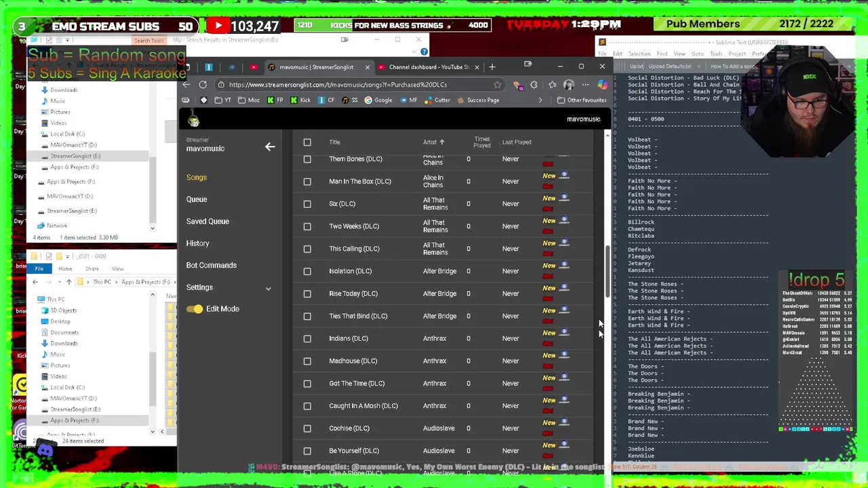Click the icon beside New in Isolation (DLC) row
Viewport: 868px width, 488px height.
pyautogui.click(x=564, y=264)
